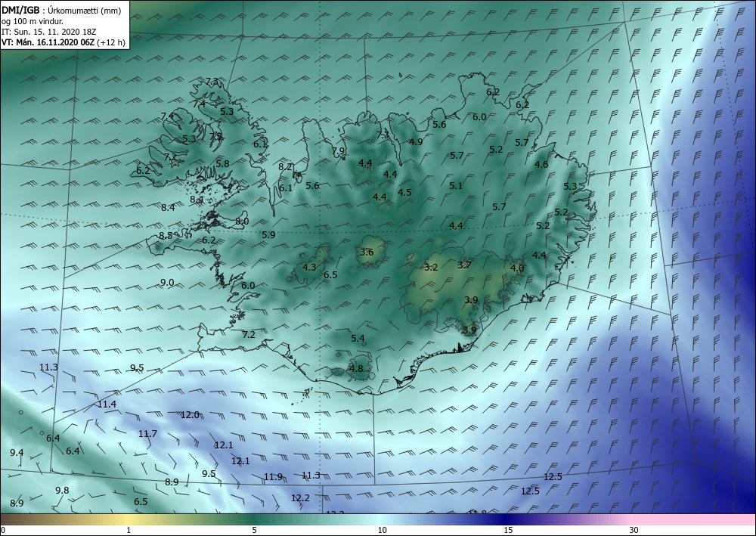Select the 8.0 value near the west coast
Image resolution: width=756 pixels, height=536 pixels.
click(x=242, y=222)
